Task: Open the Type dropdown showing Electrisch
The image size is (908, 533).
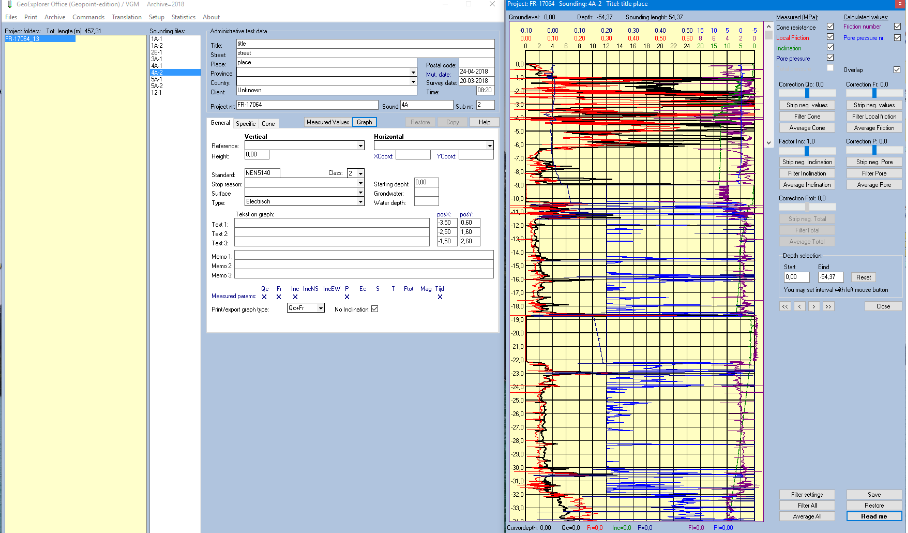Action: point(360,202)
